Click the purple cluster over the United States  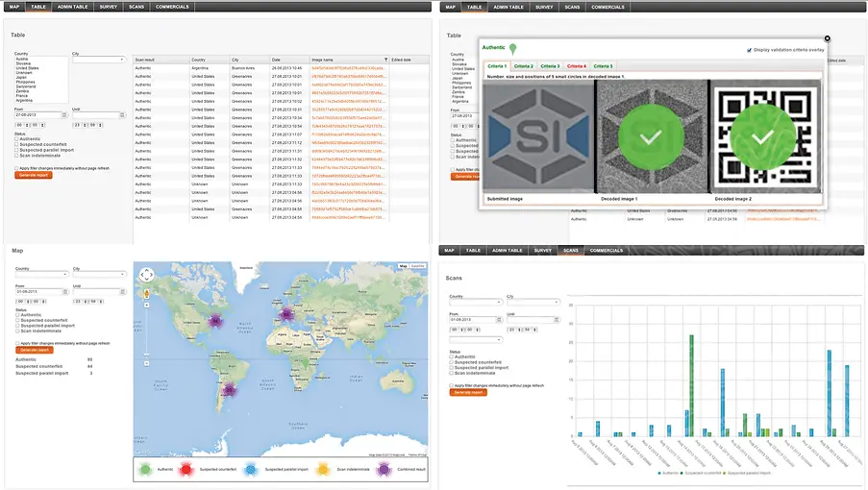pyautogui.click(x=216, y=321)
